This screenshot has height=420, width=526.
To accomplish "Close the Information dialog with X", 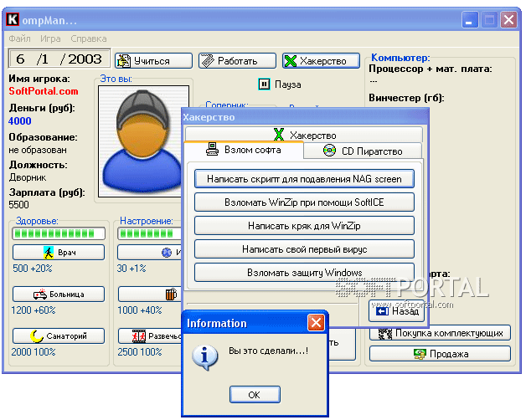I will 316,323.
